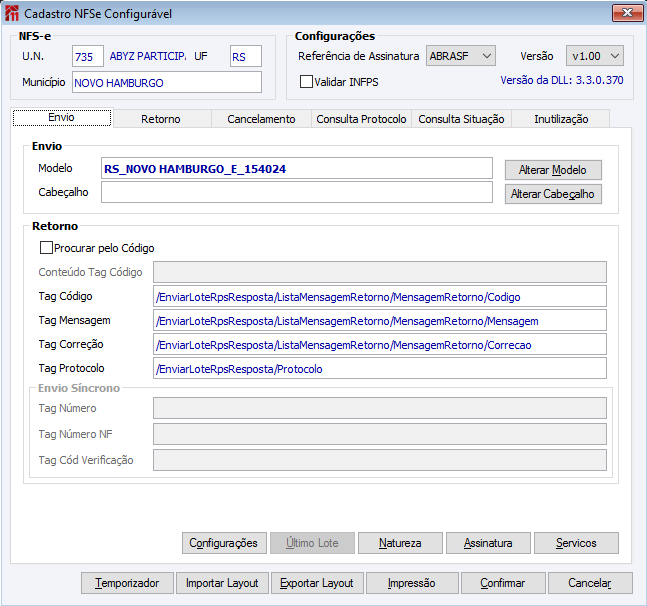This screenshot has width=647, height=606.
Task: Click the Tag Código input field
Action: (x=380, y=296)
